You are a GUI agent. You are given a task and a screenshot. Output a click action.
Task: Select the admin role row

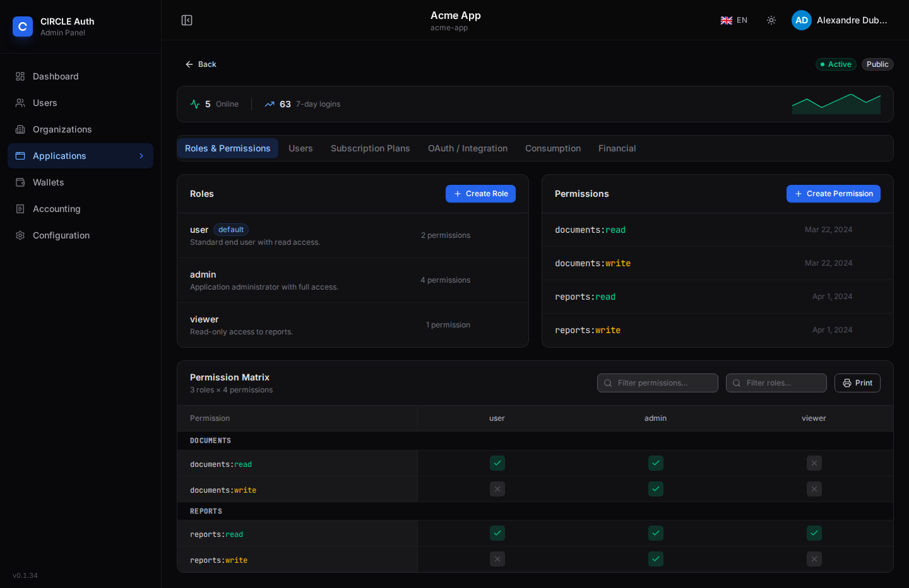(353, 280)
